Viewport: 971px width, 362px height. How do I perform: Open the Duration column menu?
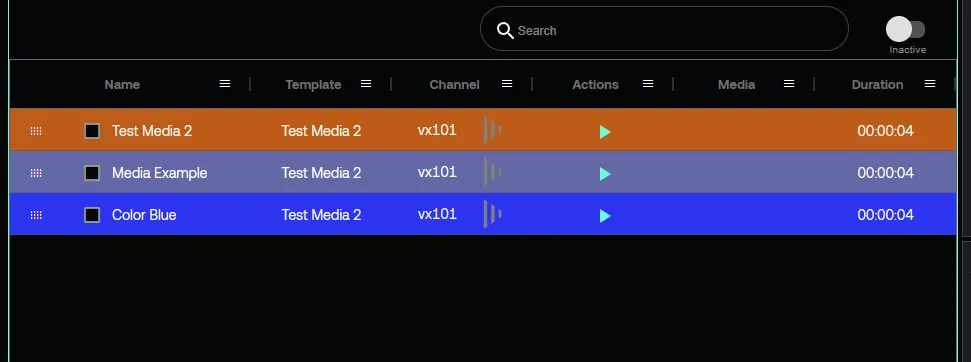(x=930, y=84)
